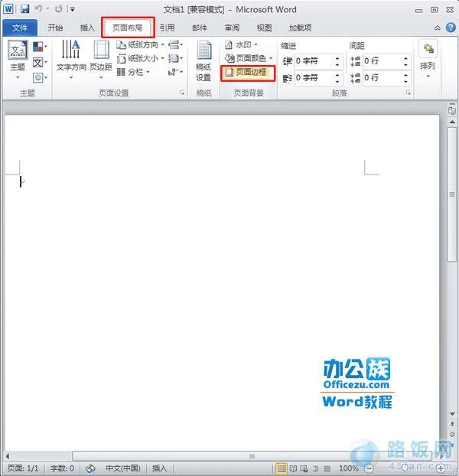Image resolution: width=459 pixels, height=476 pixels.
Task: Choose 纸张方向 paper orientation
Action: pos(140,45)
